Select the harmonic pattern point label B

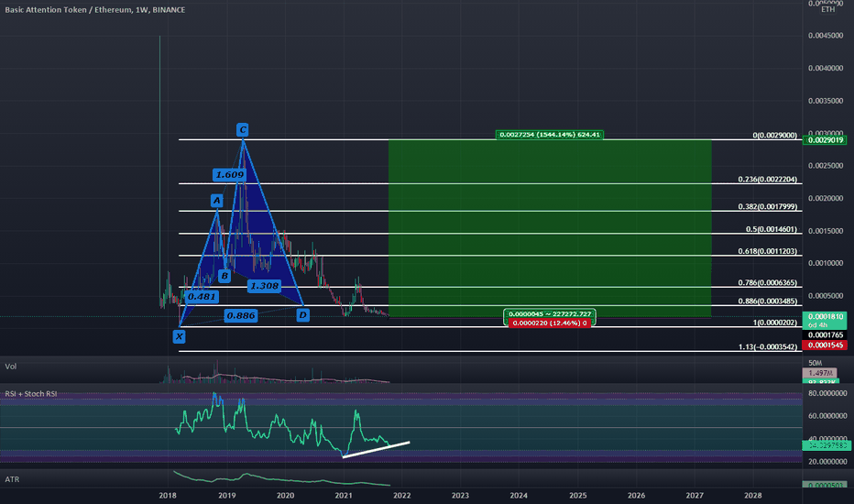224,276
